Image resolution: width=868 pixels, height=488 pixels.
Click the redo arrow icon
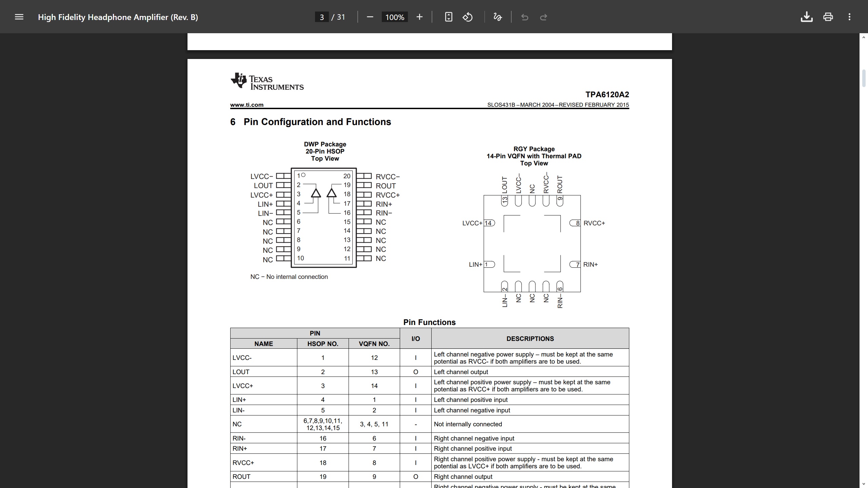[x=544, y=17]
